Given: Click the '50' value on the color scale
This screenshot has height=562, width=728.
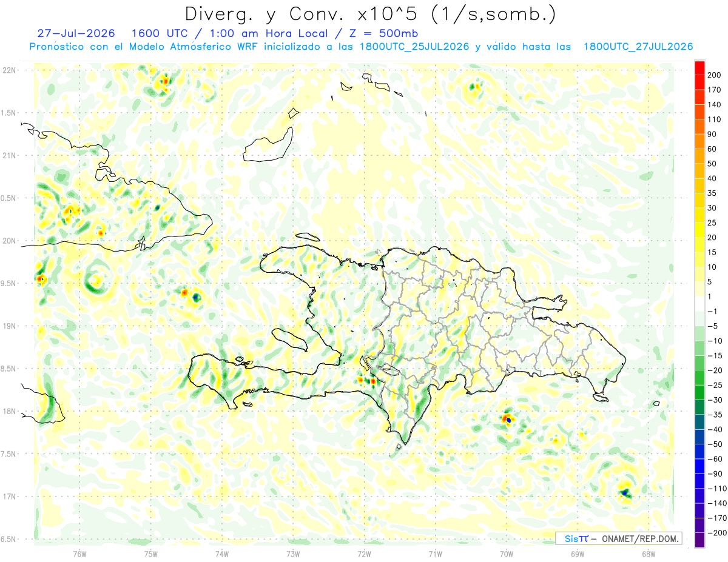Looking at the screenshot, I should tap(712, 164).
